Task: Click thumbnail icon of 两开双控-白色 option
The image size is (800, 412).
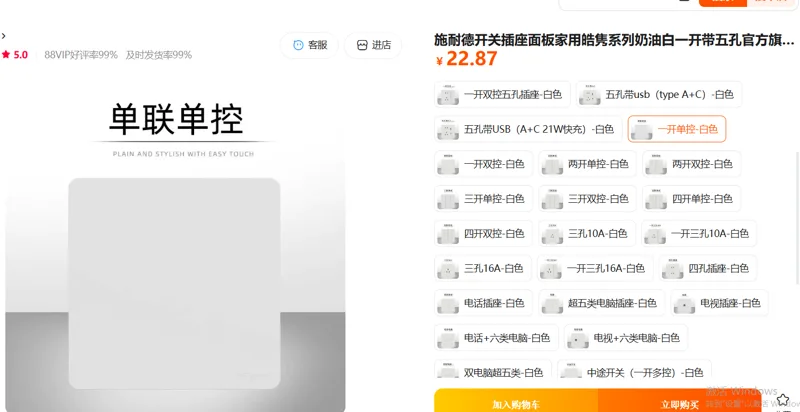Action: pos(656,164)
